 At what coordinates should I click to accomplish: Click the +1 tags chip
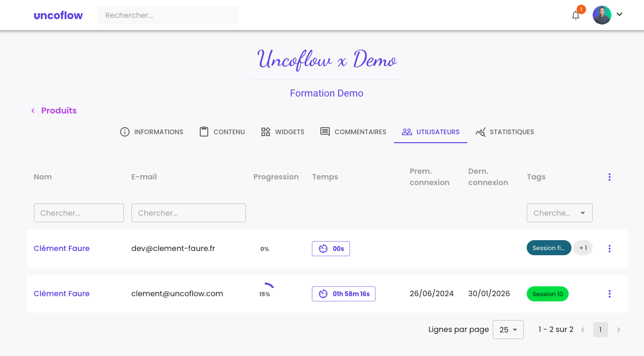(583, 248)
